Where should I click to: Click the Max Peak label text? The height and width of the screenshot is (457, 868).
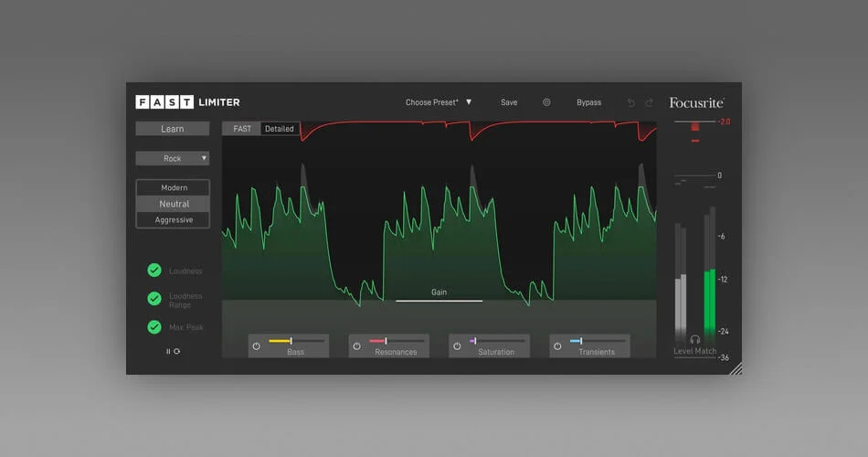pos(186,327)
